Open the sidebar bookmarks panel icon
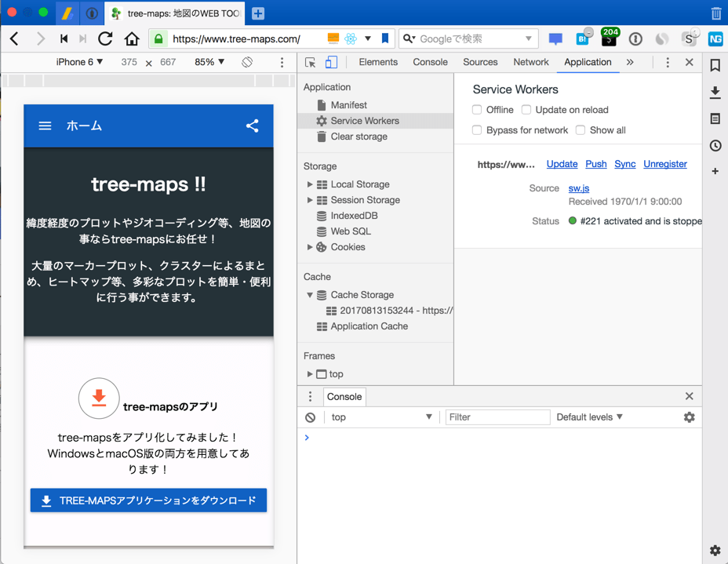 click(x=715, y=65)
